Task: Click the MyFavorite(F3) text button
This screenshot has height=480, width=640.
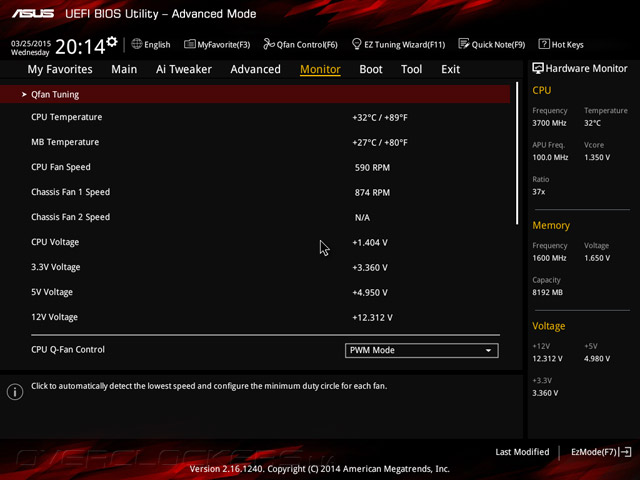Action: (x=224, y=44)
